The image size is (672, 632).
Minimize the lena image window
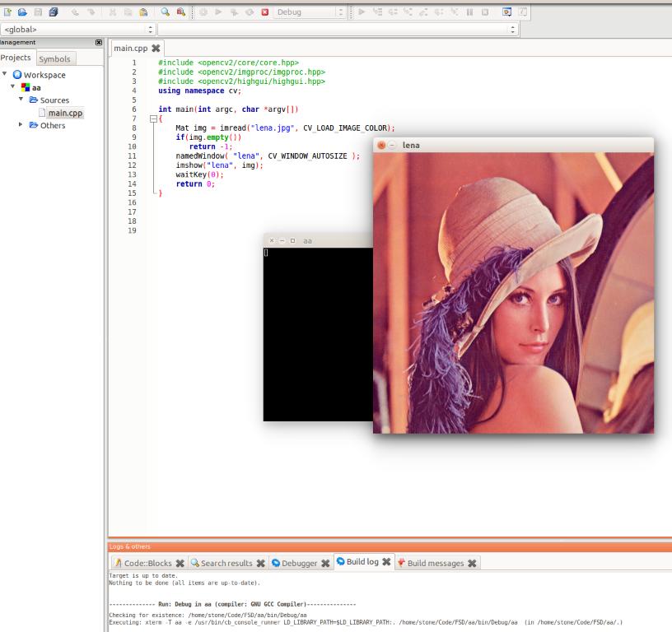[392, 145]
